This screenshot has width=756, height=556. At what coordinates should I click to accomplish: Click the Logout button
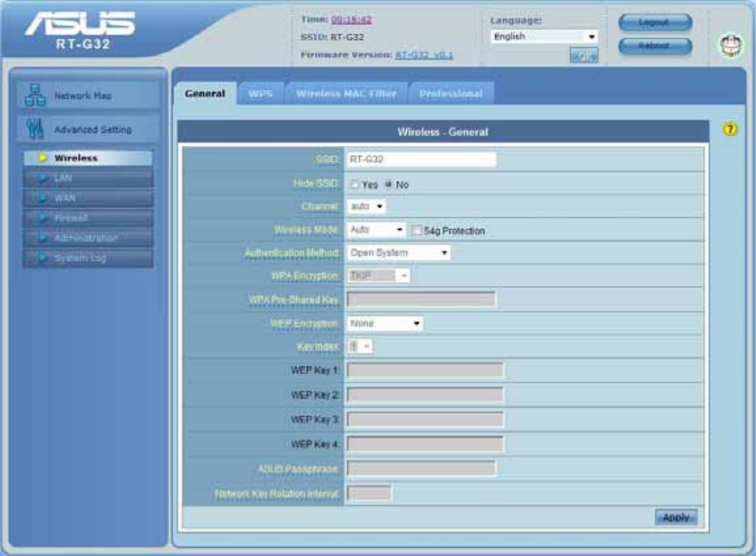pos(655,22)
